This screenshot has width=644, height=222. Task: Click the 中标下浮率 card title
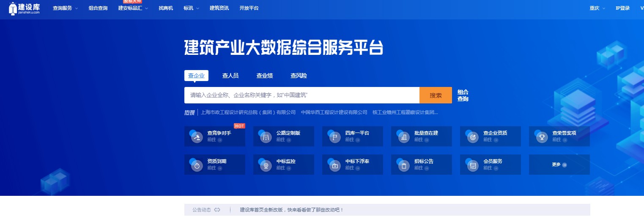[x=357, y=161]
